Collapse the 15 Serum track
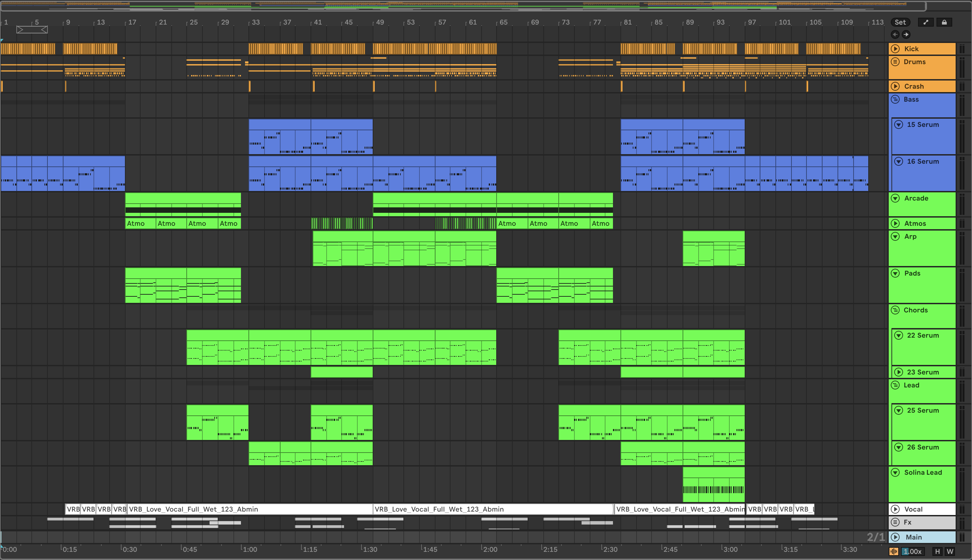This screenshot has height=560, width=972. coord(899,124)
